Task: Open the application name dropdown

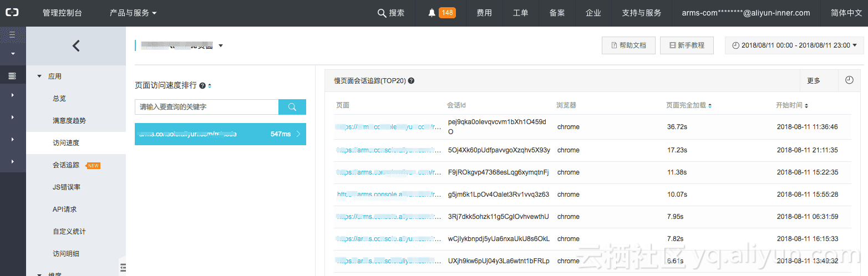Action: pos(221,46)
